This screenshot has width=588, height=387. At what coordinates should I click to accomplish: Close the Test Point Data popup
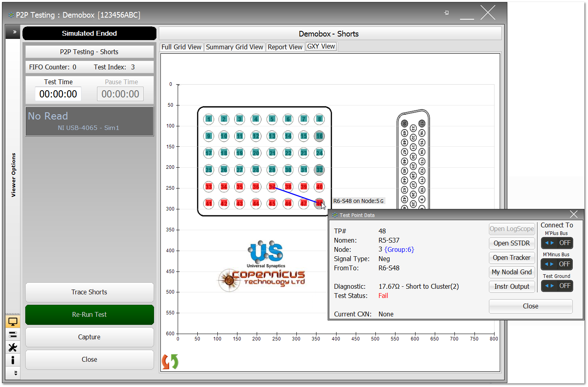click(x=574, y=215)
